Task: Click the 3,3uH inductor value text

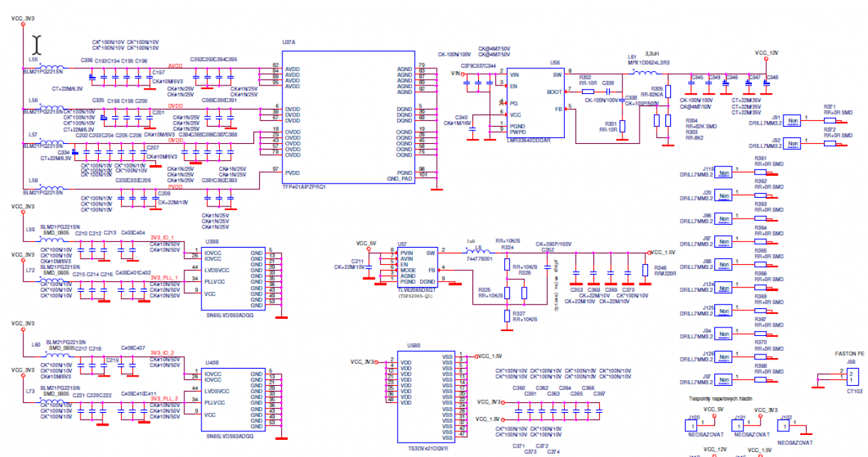Action: [652, 53]
